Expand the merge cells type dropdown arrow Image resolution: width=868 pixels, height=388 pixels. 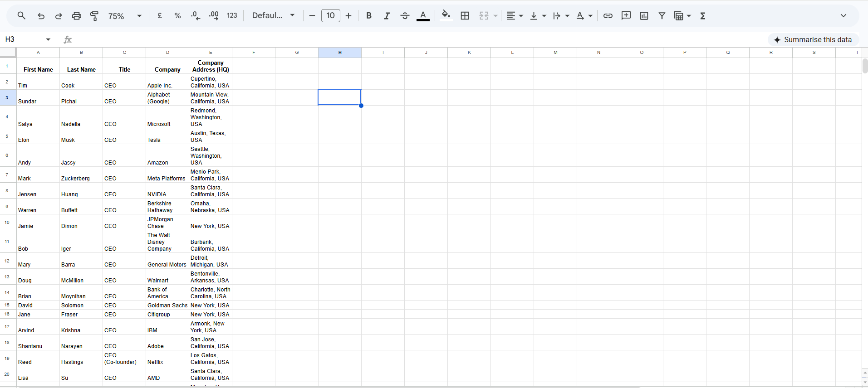click(x=495, y=16)
